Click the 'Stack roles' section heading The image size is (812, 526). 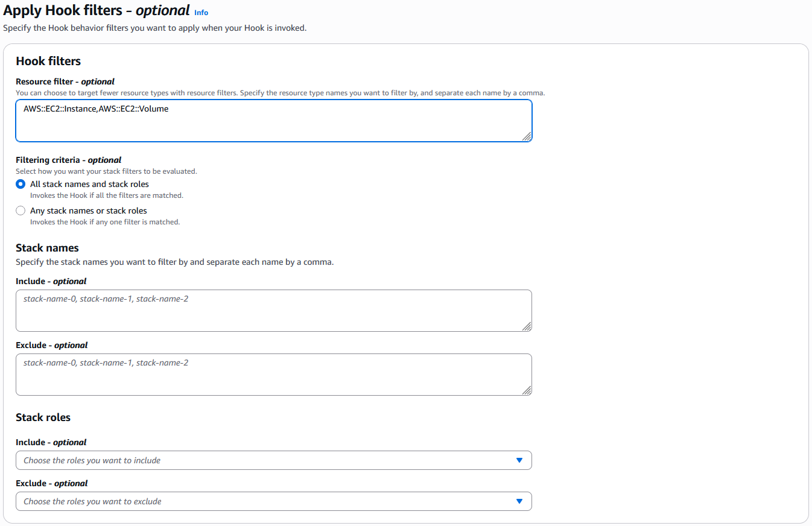click(43, 417)
